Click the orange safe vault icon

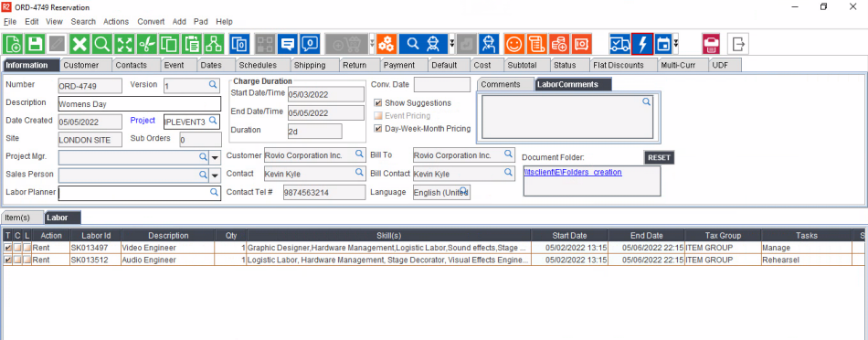coord(581,44)
